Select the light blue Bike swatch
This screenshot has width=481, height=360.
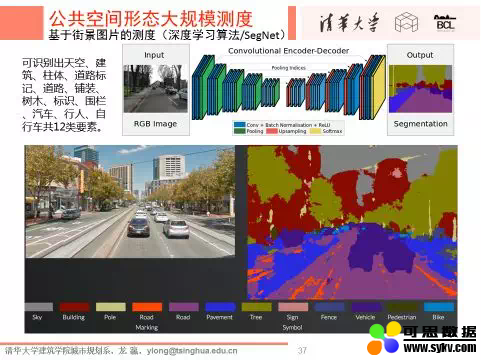pos(439,307)
